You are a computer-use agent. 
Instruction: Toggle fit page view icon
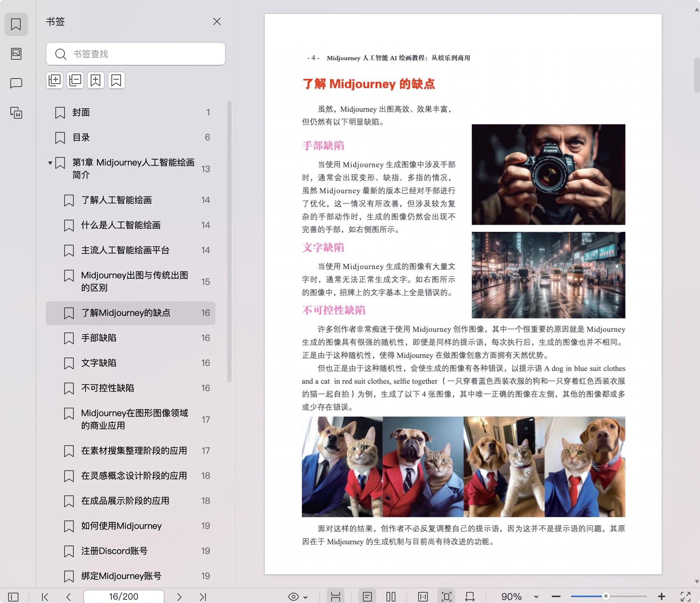click(x=446, y=597)
